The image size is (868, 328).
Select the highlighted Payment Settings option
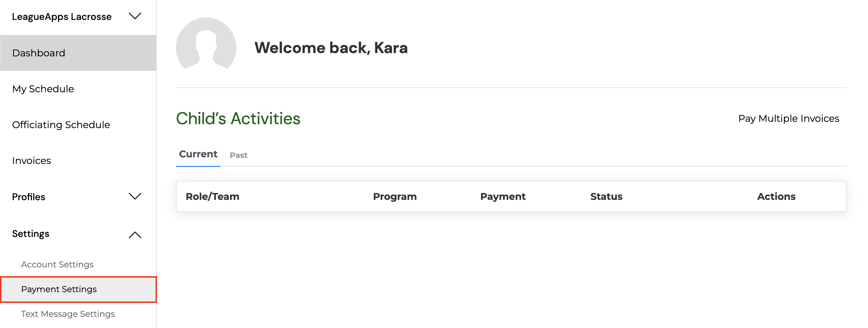(59, 289)
